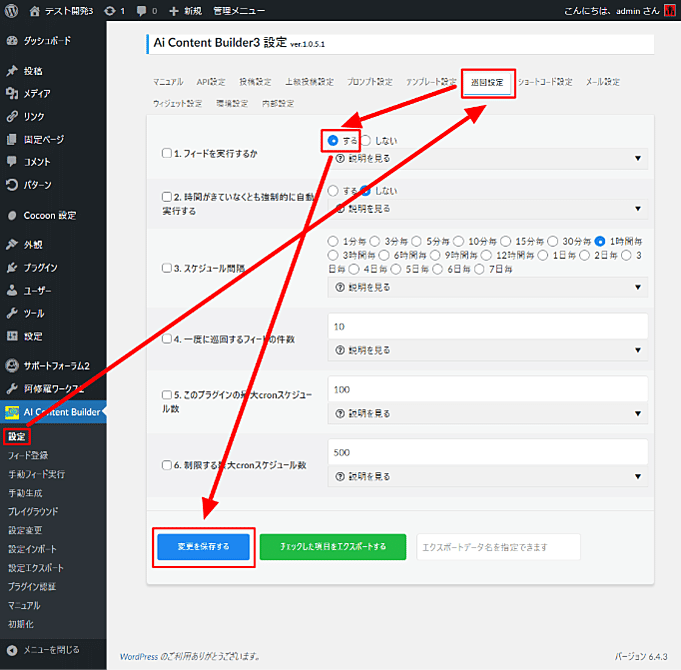Screen dimensions: 681x670
Task: Open the 管理メニュー admin bar item
Action: 239,11
